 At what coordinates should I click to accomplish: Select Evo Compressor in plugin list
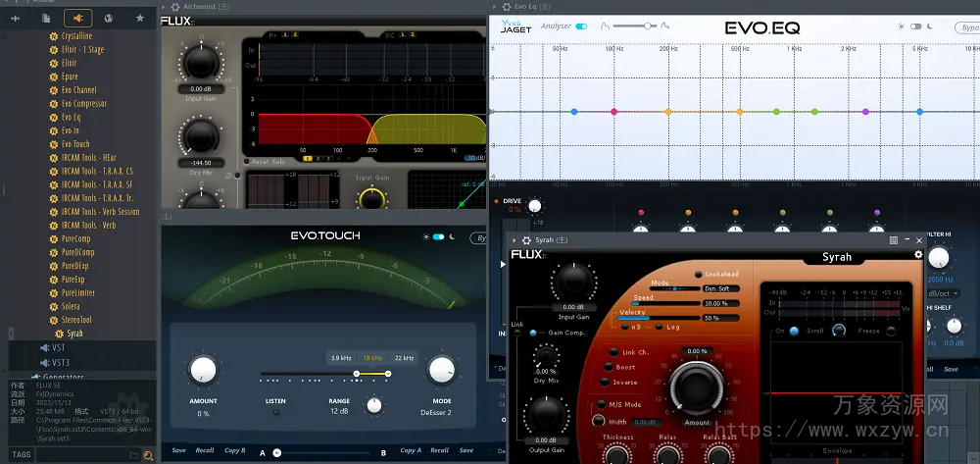click(x=84, y=104)
